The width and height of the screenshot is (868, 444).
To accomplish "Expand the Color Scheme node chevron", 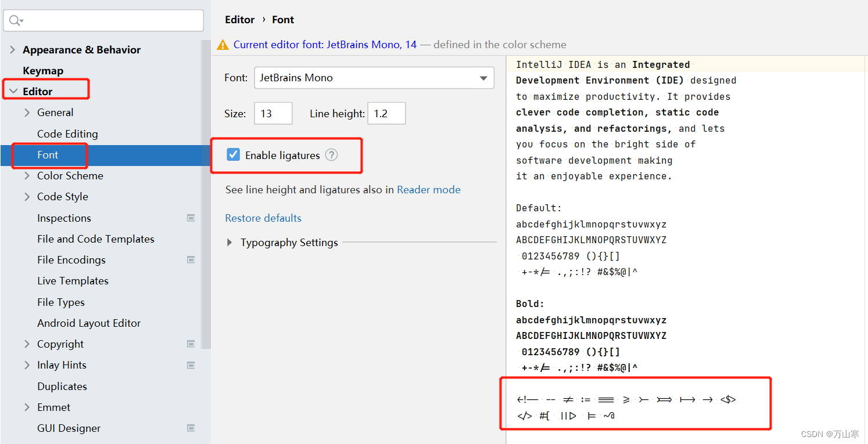I will coord(27,176).
